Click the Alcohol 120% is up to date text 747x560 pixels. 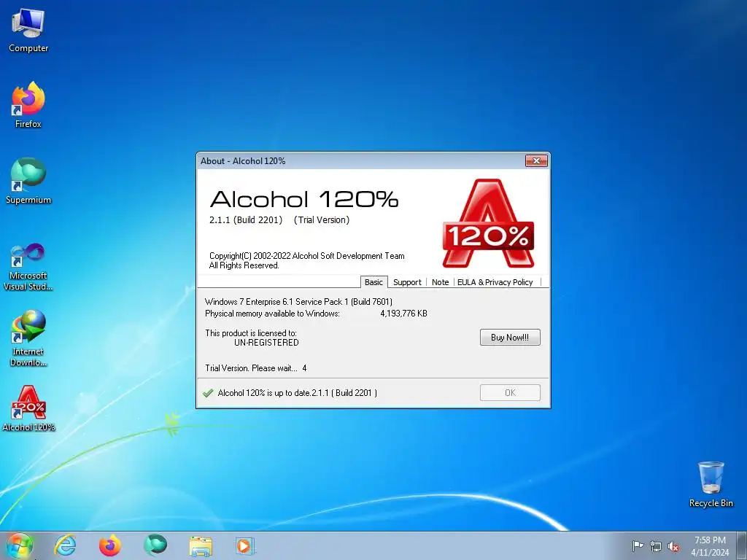tap(298, 393)
